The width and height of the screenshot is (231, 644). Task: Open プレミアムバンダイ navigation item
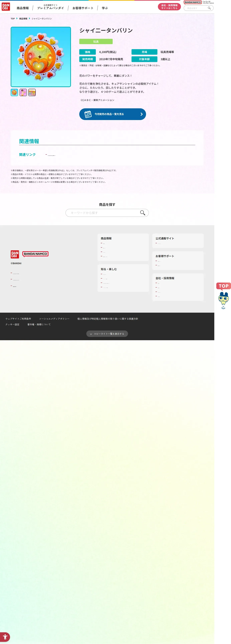click(x=50, y=7)
